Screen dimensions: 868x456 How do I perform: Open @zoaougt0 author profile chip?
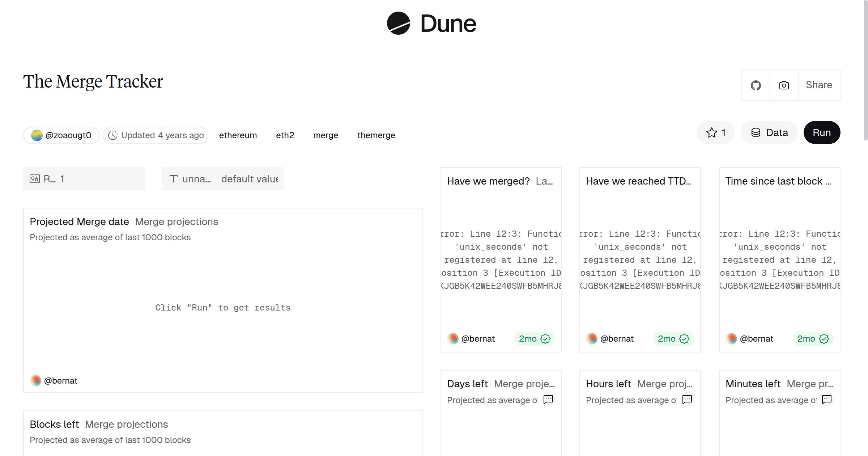click(61, 135)
